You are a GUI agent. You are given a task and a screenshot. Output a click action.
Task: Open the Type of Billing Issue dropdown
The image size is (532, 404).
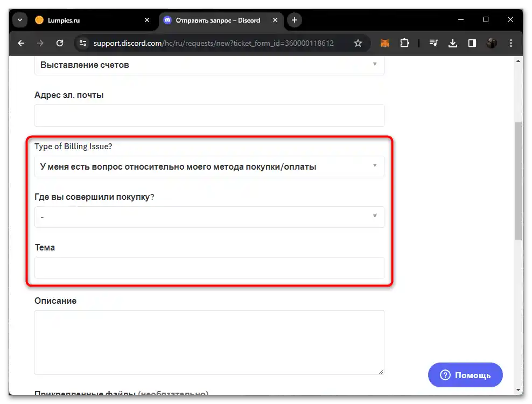(209, 166)
